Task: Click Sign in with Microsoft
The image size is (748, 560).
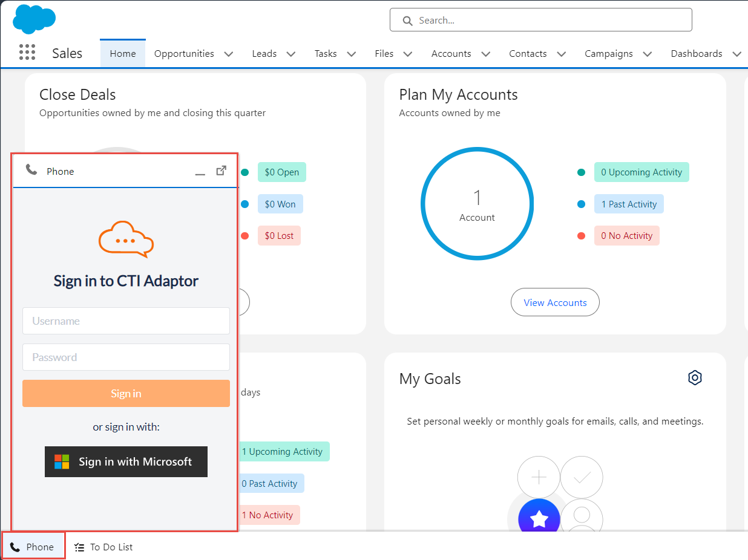Action: tap(126, 461)
